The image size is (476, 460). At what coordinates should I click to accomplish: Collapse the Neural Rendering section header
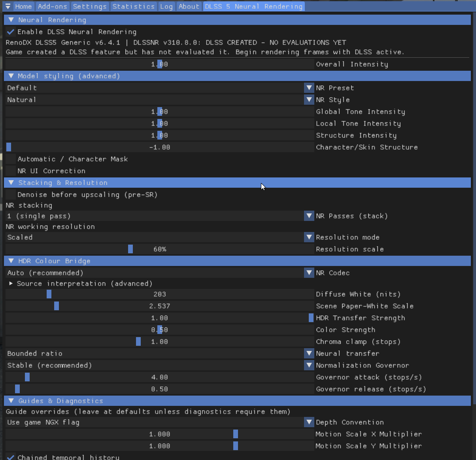(x=238, y=20)
